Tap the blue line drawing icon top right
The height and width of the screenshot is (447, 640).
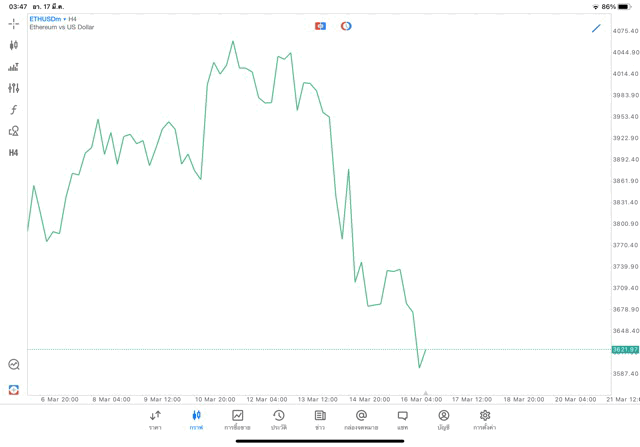pos(596,28)
